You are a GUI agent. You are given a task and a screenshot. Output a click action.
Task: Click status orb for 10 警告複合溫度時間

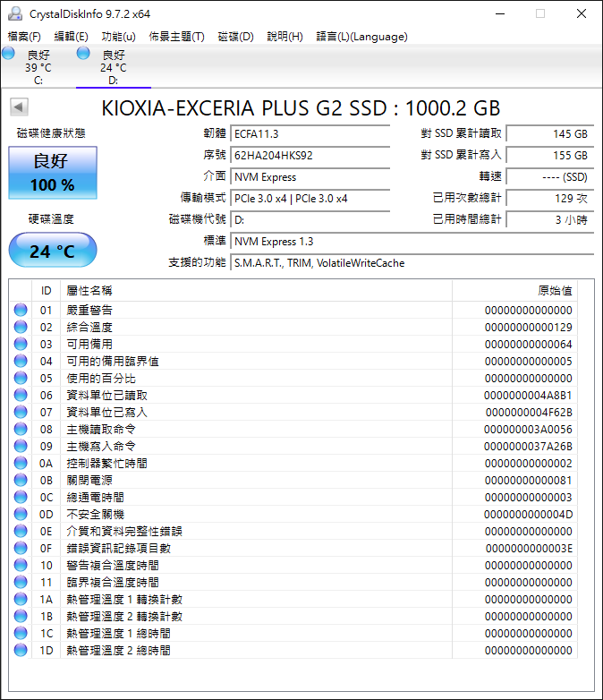tap(21, 565)
